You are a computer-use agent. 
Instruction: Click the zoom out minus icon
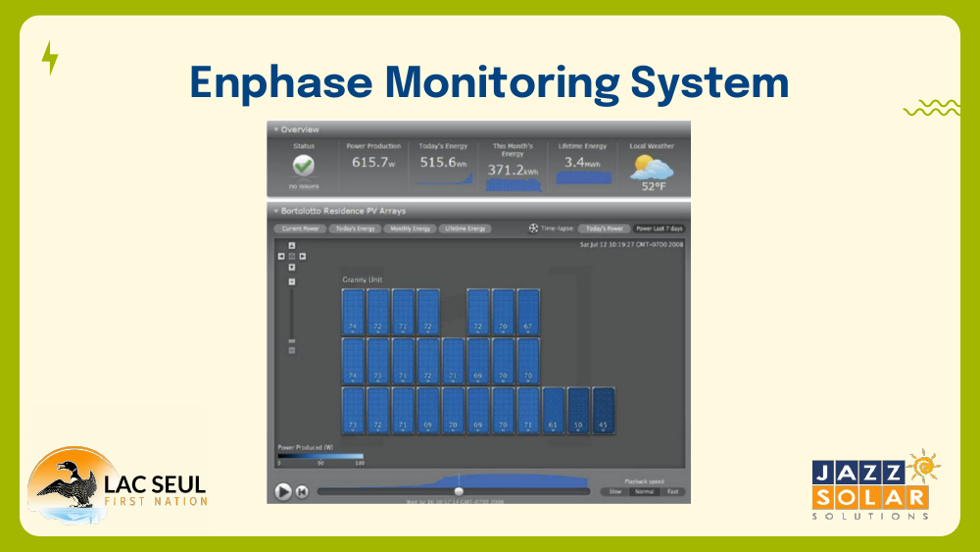[292, 351]
